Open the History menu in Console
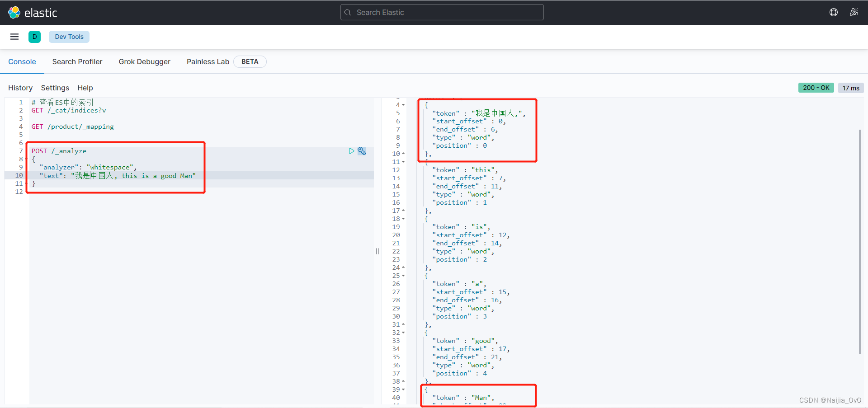Viewport: 868px width, 408px height. 20,88
